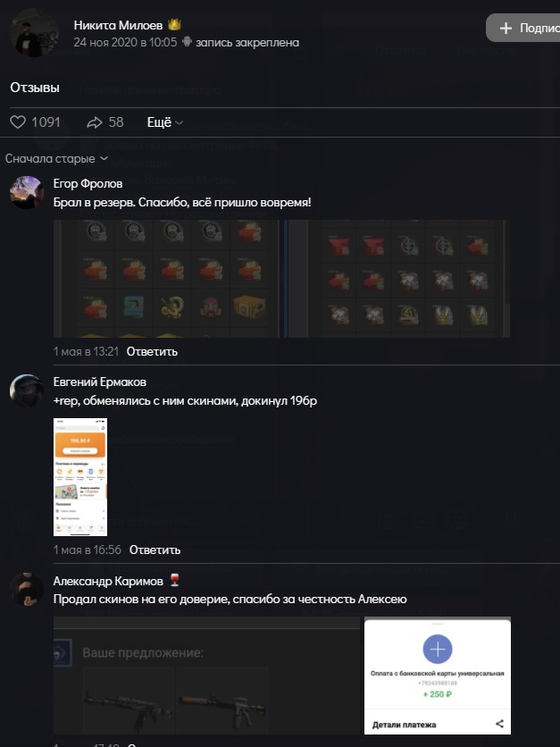Like the post via heart icon

point(18,122)
